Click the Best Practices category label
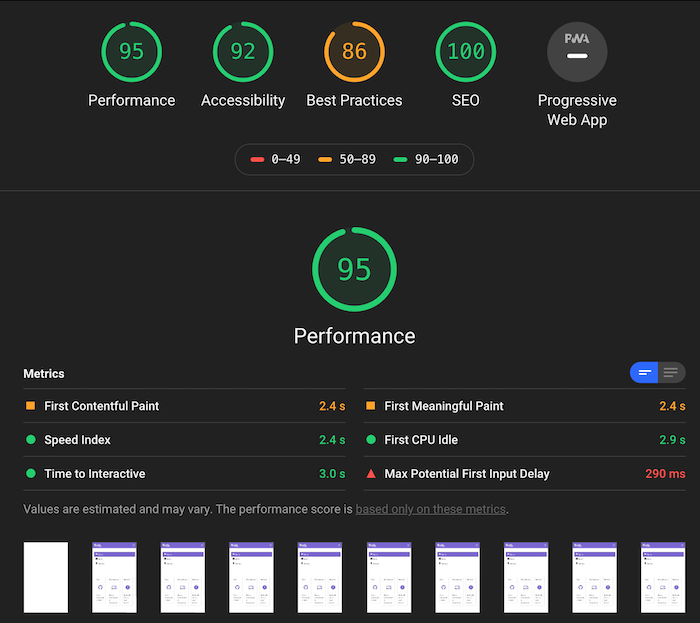The height and width of the screenshot is (623, 700). click(x=354, y=100)
